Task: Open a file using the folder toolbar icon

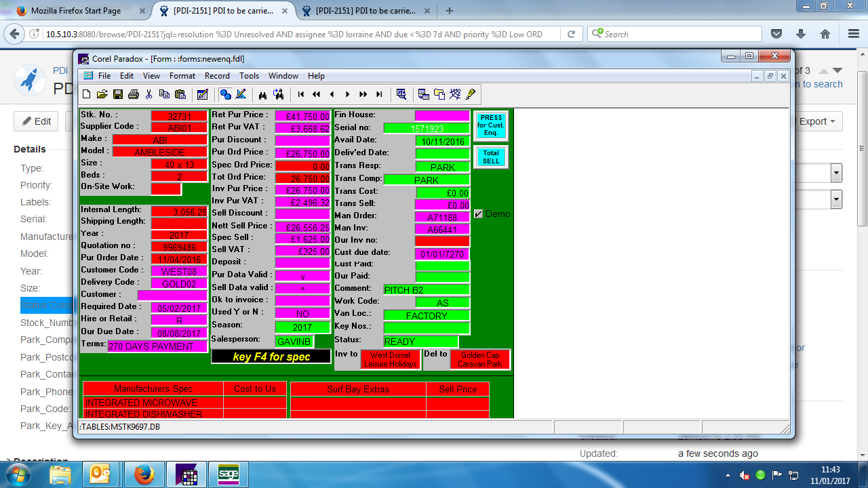Action: (x=102, y=94)
